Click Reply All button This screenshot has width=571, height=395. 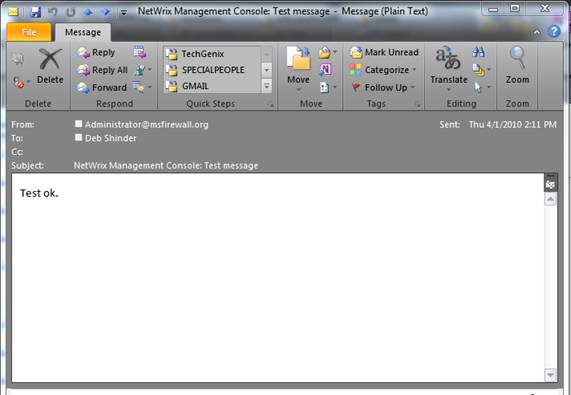pyautogui.click(x=102, y=70)
